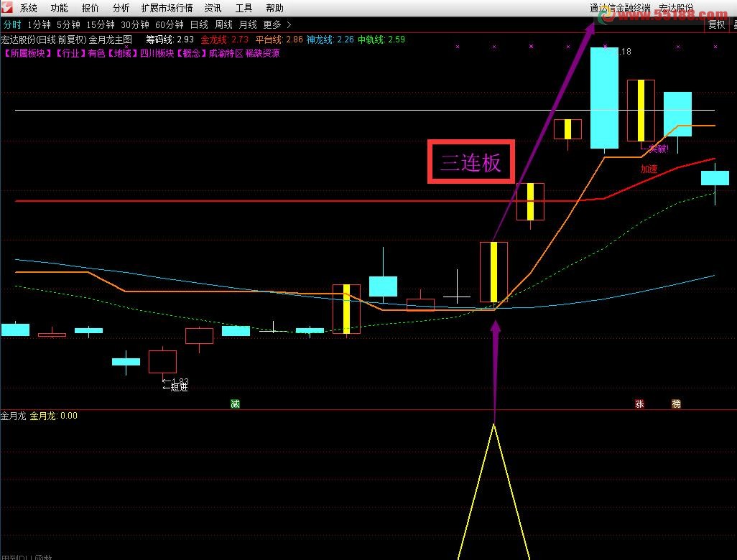737x560 pixels.
Task: Click the 四川板块 region link
Action: point(157,53)
